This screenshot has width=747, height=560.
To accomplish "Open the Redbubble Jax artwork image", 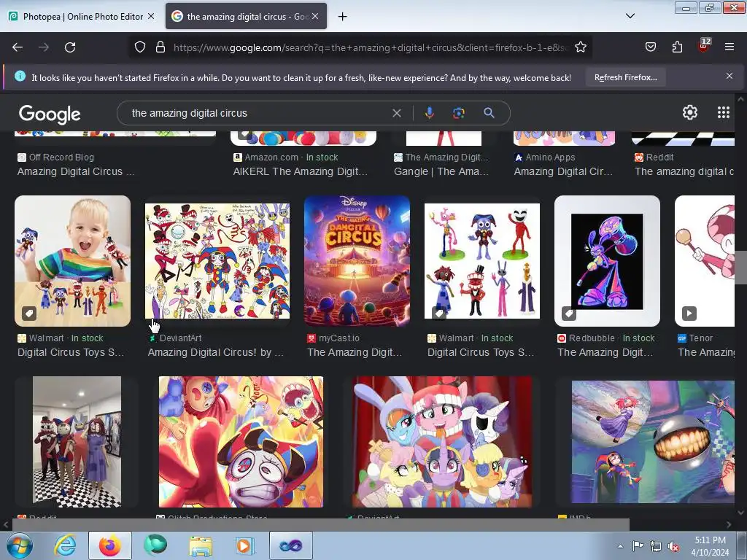I will point(607,261).
